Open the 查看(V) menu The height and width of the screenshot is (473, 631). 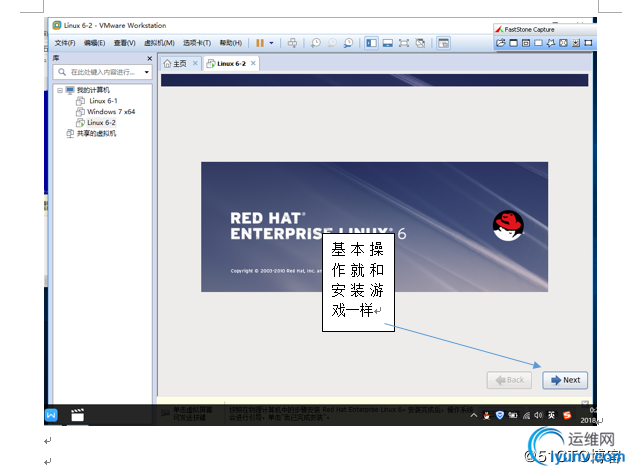[x=124, y=43]
